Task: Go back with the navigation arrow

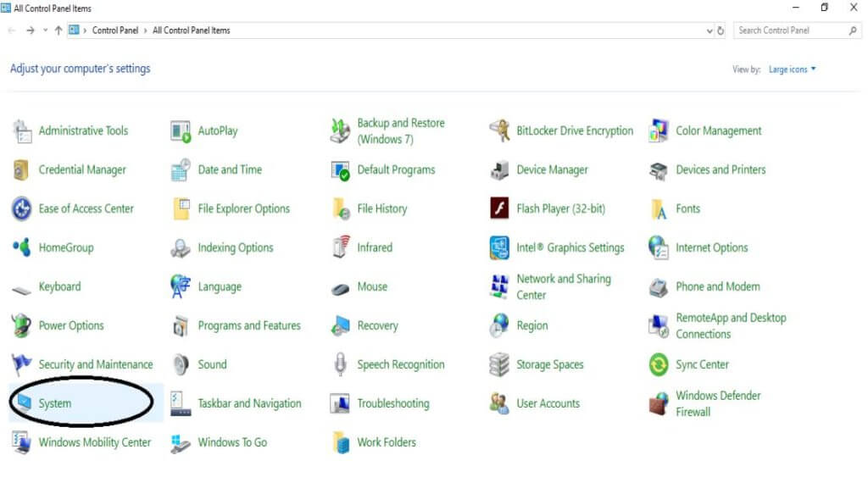Action: 12,31
